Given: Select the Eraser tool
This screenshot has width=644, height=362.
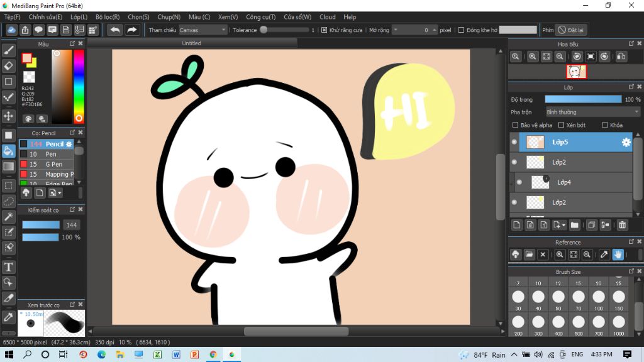Looking at the screenshot, I should (9, 65).
